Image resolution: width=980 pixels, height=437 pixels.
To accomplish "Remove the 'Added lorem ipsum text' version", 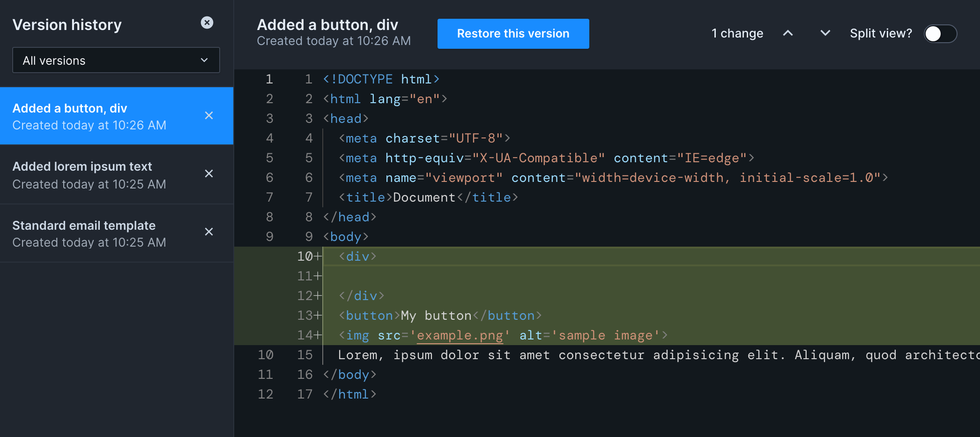I will tap(209, 173).
